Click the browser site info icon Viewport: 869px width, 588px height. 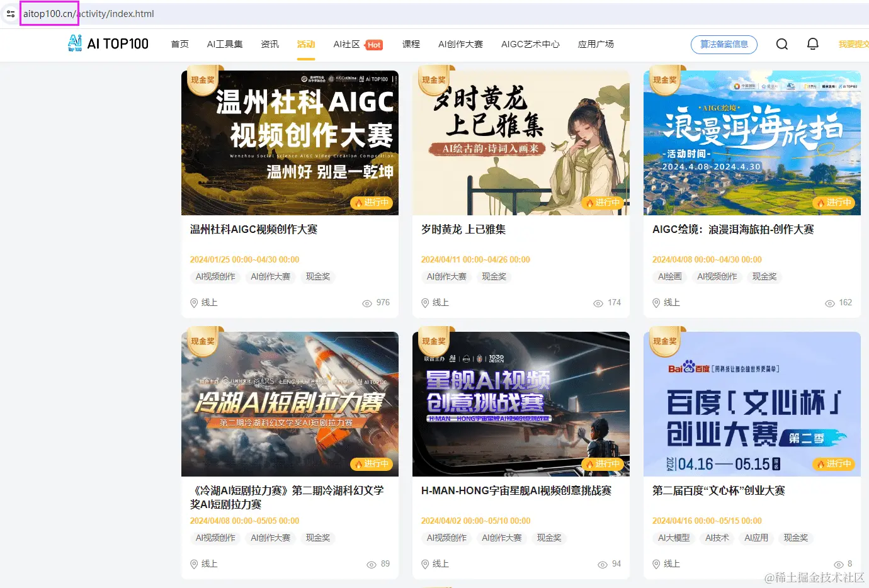point(10,13)
